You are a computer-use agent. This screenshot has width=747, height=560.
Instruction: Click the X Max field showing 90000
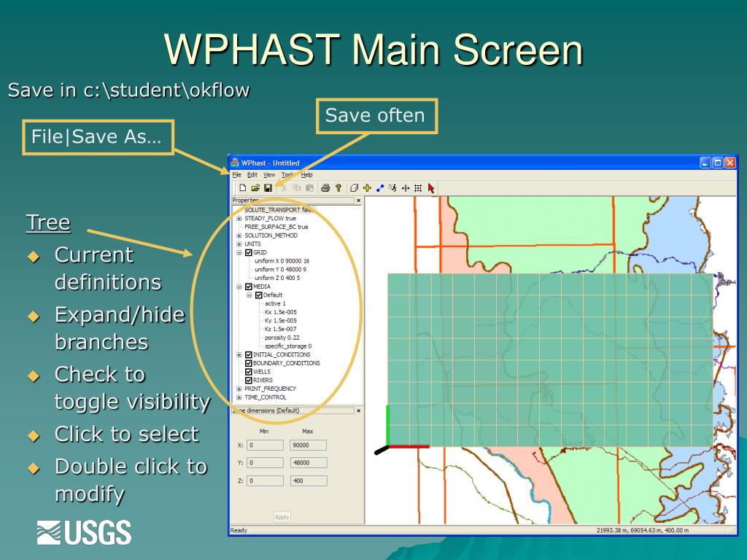[x=309, y=446]
